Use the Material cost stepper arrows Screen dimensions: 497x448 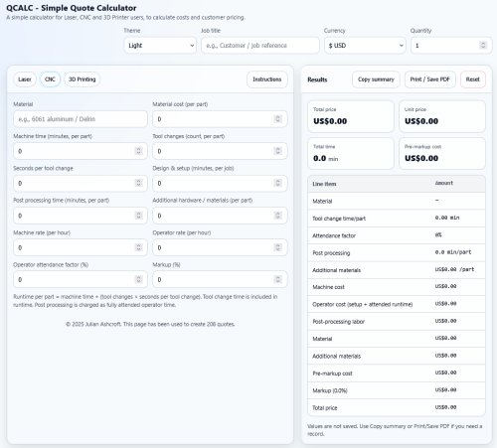click(x=278, y=119)
